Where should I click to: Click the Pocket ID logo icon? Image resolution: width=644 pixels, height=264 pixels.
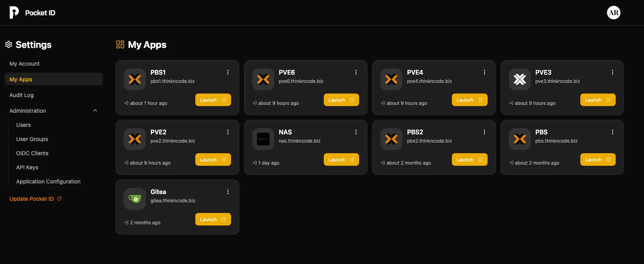pyautogui.click(x=14, y=13)
